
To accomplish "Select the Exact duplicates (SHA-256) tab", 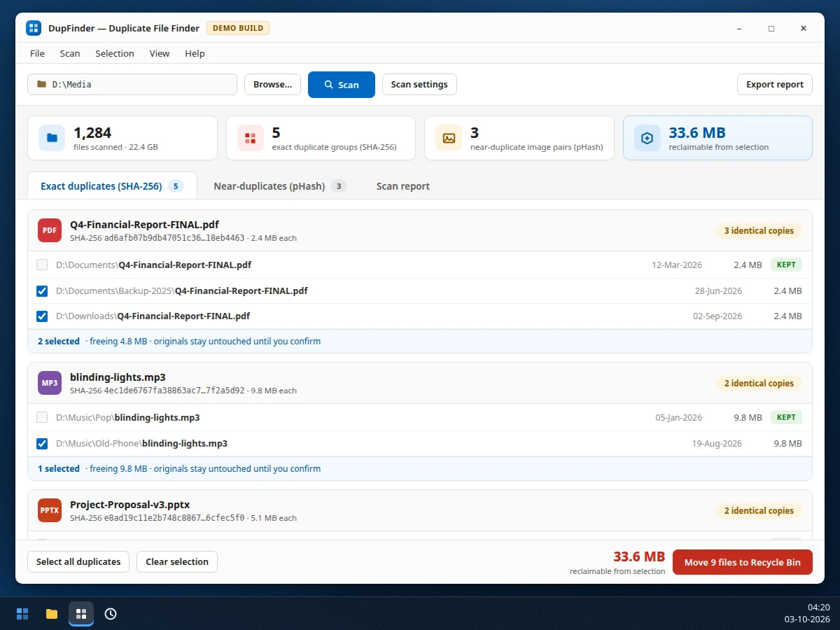I will pyautogui.click(x=112, y=186).
